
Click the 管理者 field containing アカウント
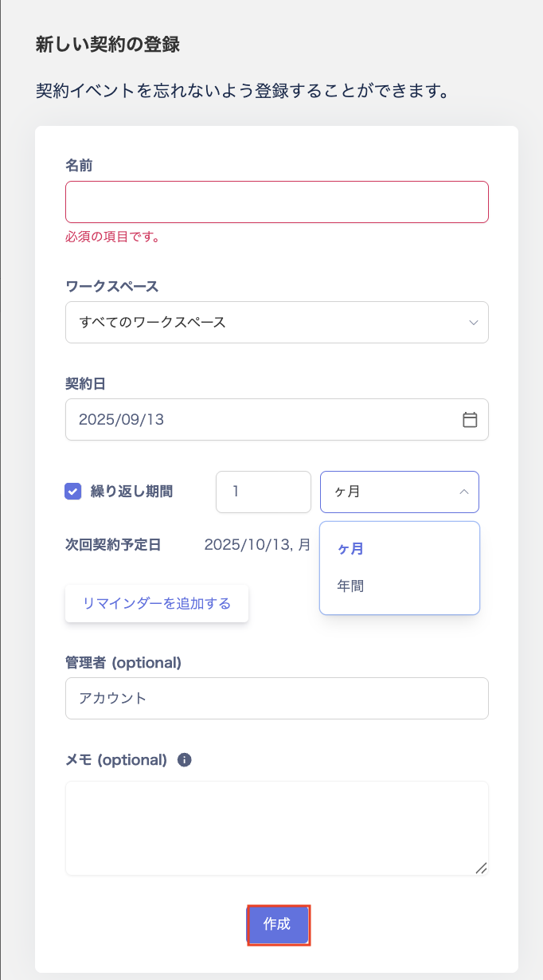tap(276, 698)
